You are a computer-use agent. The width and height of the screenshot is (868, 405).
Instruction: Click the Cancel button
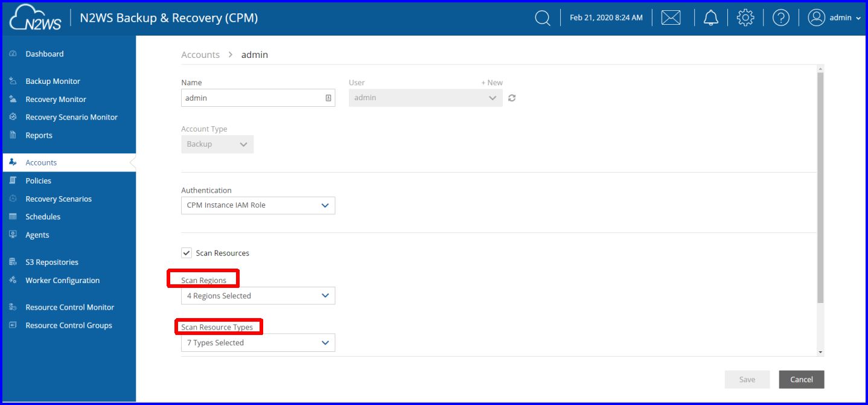pos(802,380)
